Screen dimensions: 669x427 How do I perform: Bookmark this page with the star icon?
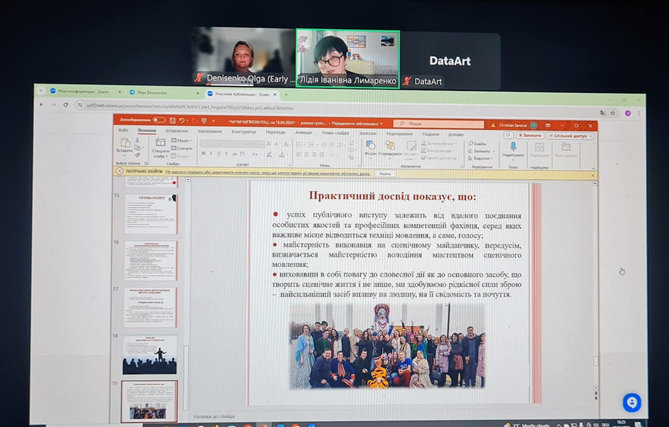click(x=613, y=113)
